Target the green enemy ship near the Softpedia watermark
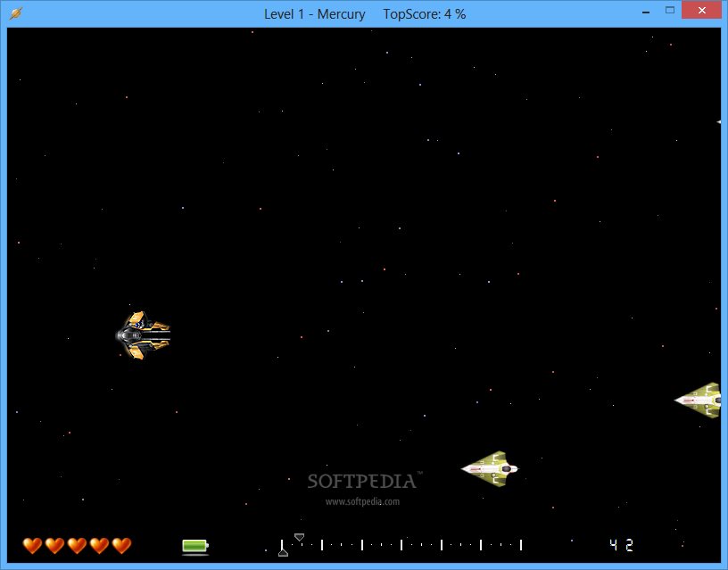This screenshot has height=570, width=728. coord(490,469)
